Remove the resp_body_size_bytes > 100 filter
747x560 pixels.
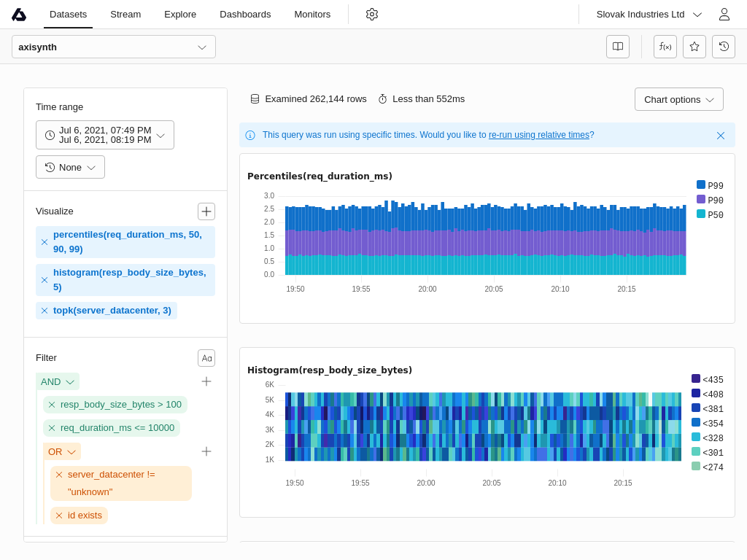click(x=52, y=405)
